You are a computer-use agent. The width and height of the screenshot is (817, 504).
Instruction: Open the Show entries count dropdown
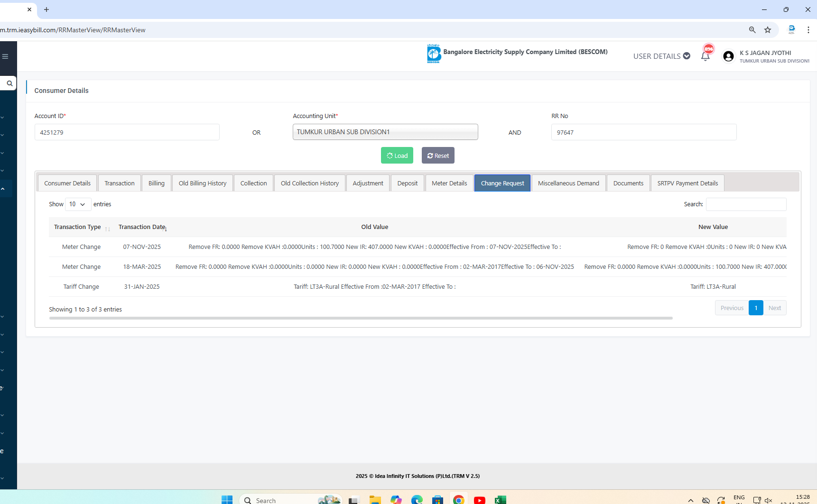[78, 204]
